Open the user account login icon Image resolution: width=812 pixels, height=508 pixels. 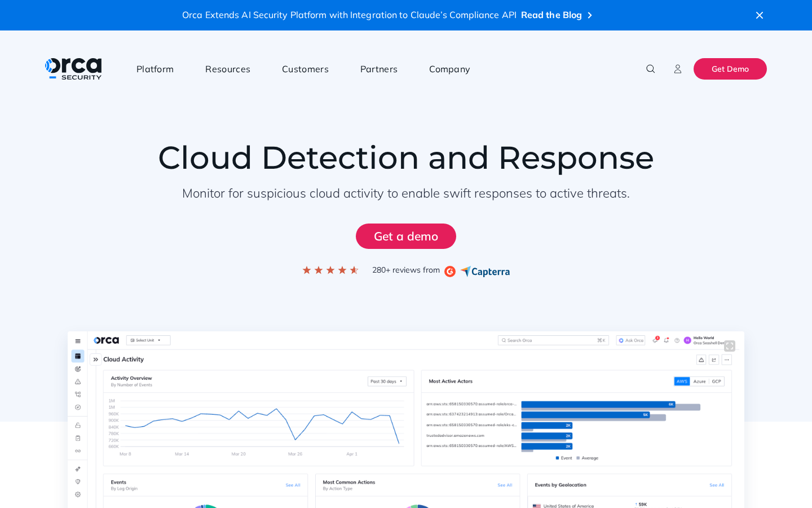[678, 69]
